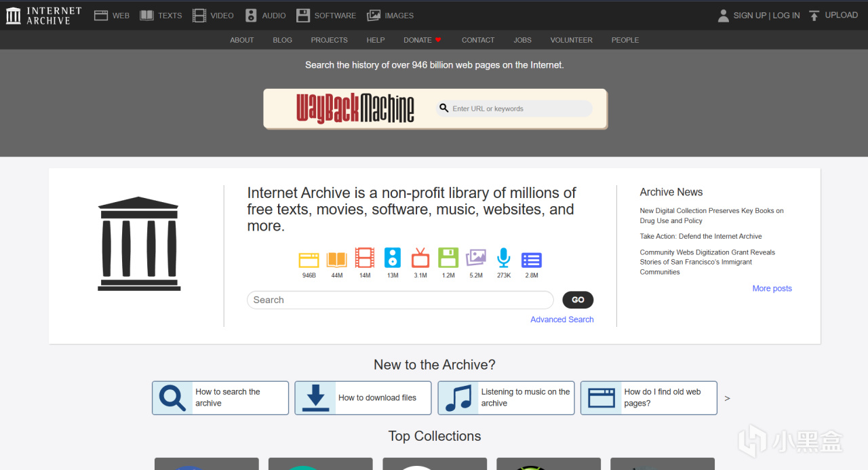Go to the ABOUT page
This screenshot has height=470, width=868.
tap(242, 40)
